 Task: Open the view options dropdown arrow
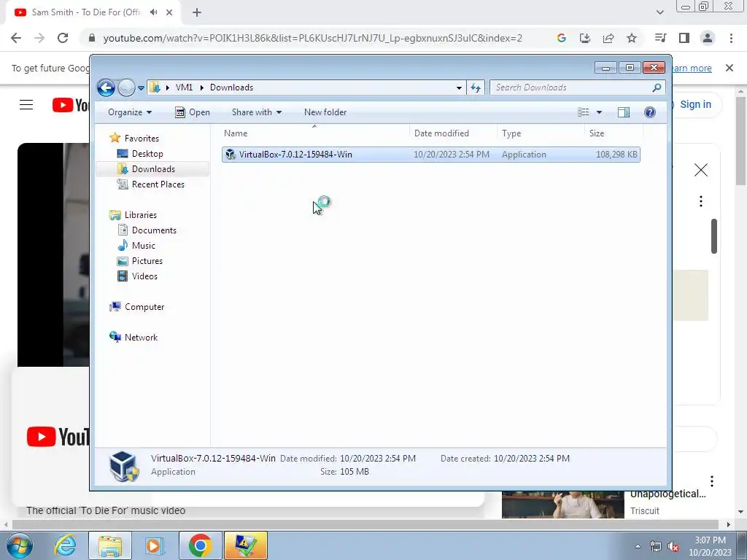[600, 112]
